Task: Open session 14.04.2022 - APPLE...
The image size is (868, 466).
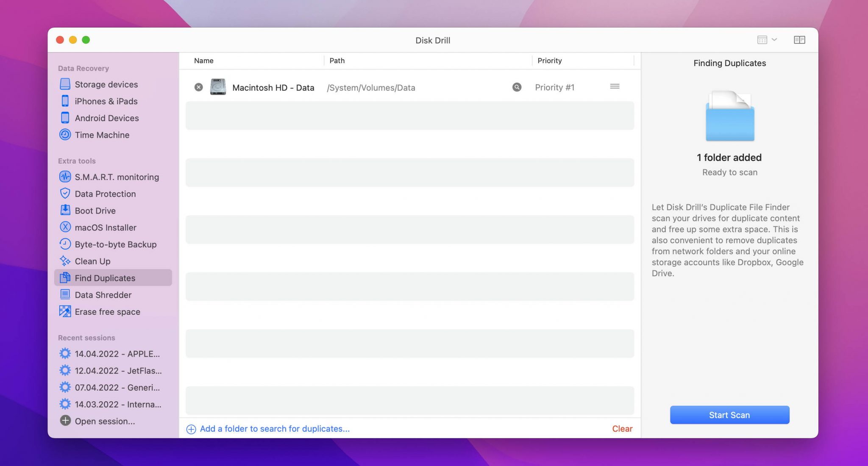Action: pyautogui.click(x=117, y=354)
